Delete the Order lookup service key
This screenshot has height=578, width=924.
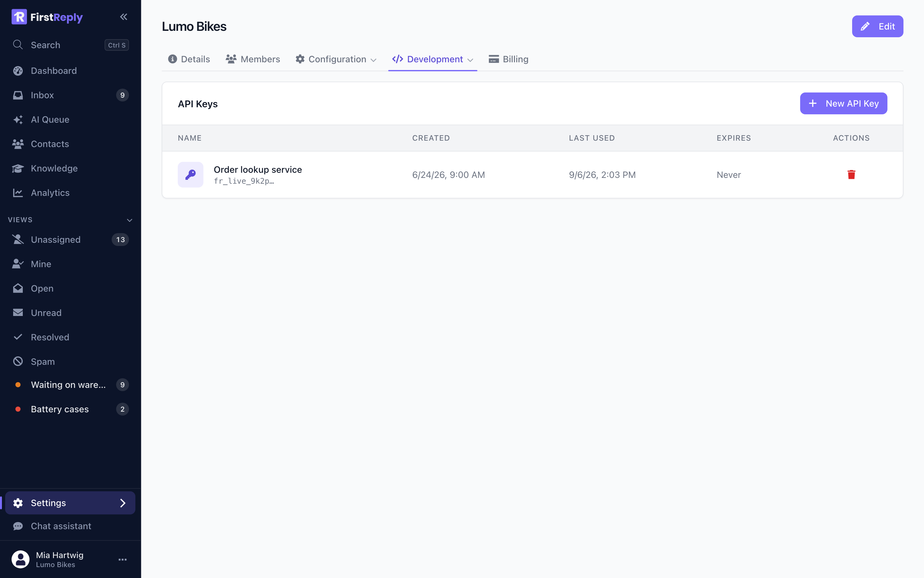pos(851,175)
